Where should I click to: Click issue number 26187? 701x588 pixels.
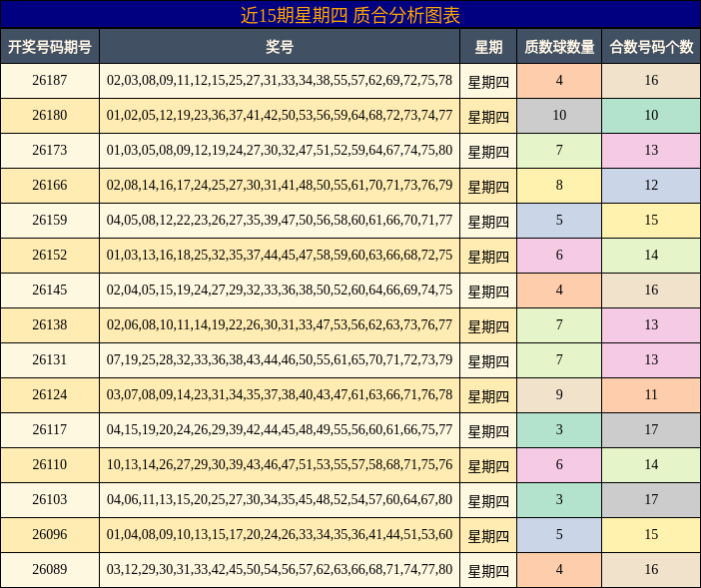pyautogui.click(x=50, y=81)
